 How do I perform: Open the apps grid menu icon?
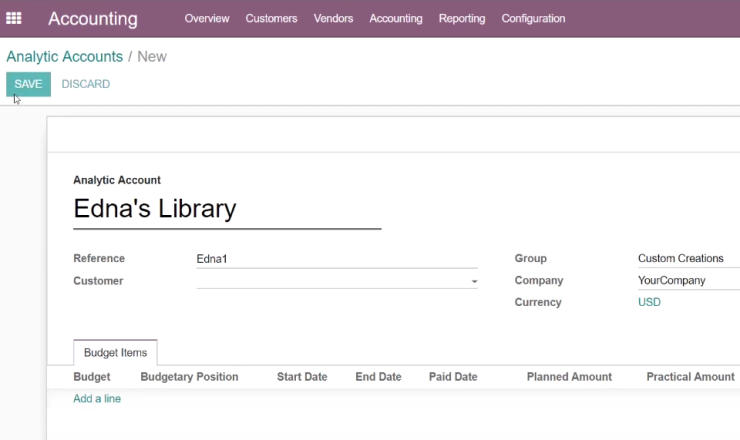pyautogui.click(x=14, y=18)
